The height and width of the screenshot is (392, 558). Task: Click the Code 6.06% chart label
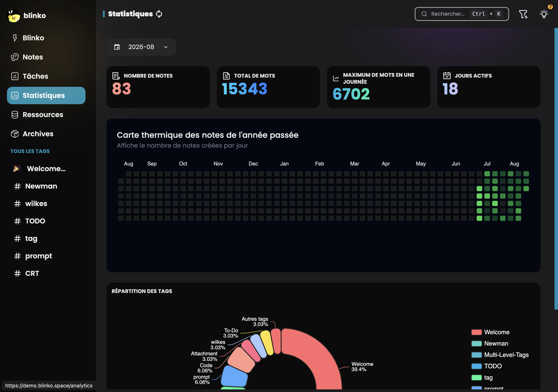point(205,368)
